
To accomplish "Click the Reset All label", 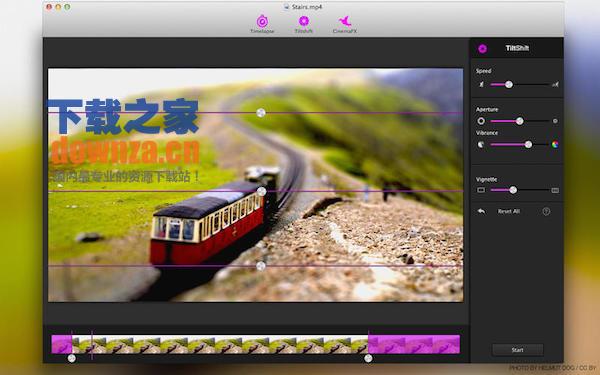I will pyautogui.click(x=509, y=211).
